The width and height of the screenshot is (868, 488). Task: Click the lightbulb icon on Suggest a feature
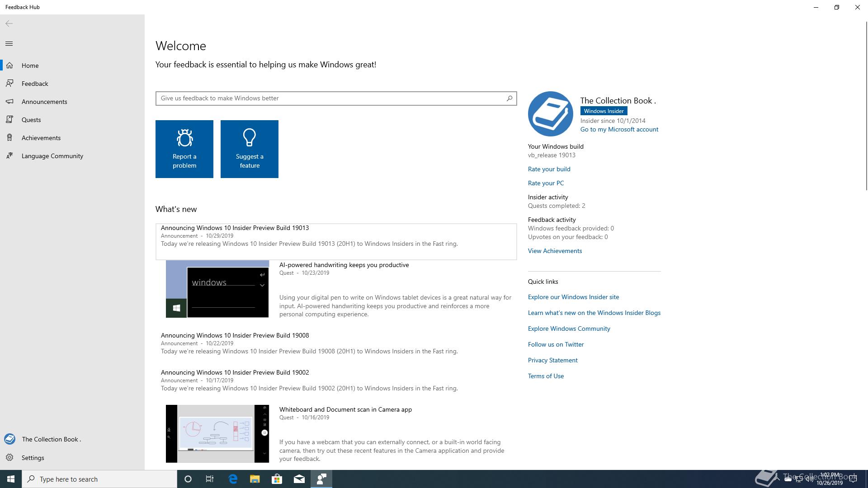pos(250,138)
